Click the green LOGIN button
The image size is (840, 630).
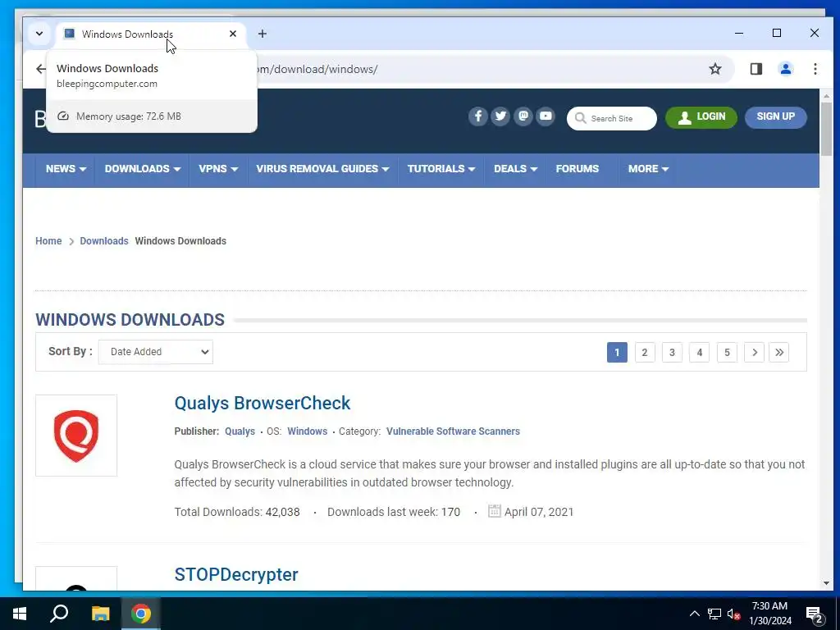(x=701, y=117)
